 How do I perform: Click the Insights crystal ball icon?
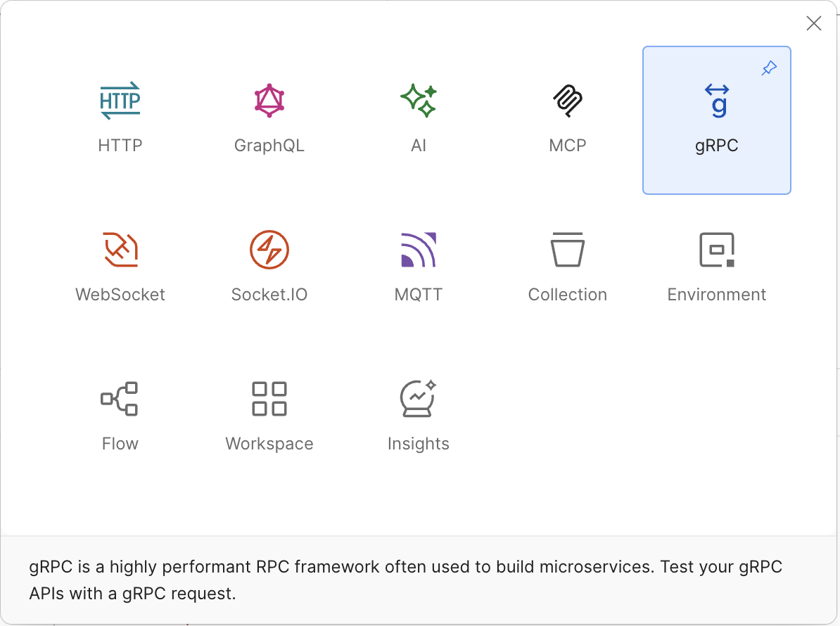[419, 399]
